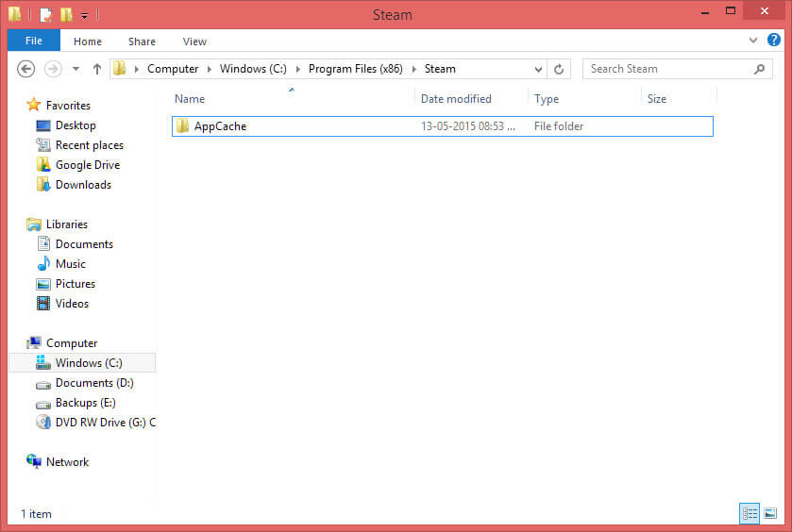Click Program Files (x86) in breadcrumb

coord(356,69)
